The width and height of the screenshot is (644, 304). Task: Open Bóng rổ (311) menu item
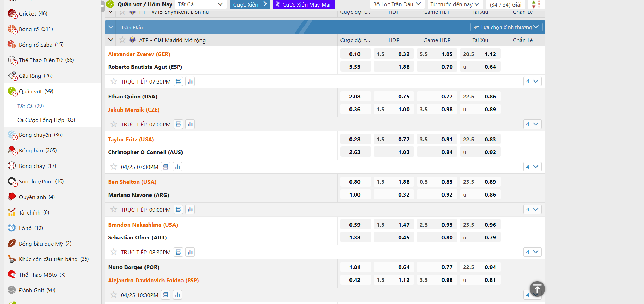(53, 29)
